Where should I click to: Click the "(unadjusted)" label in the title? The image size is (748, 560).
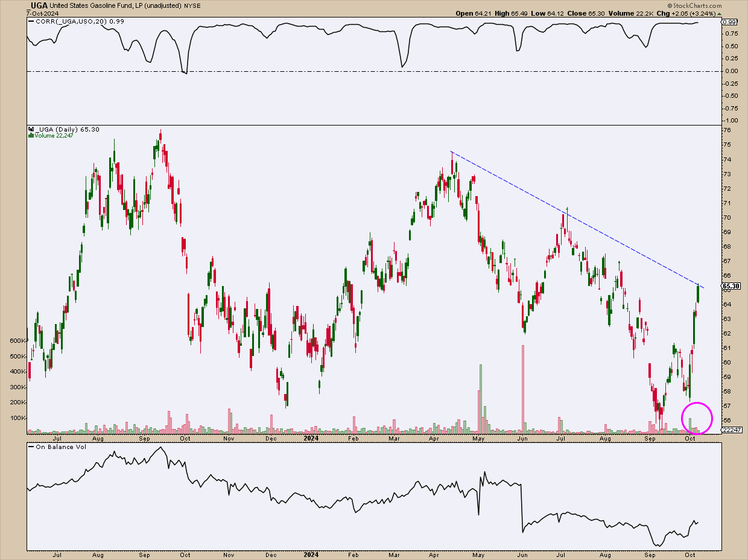(x=163, y=5)
